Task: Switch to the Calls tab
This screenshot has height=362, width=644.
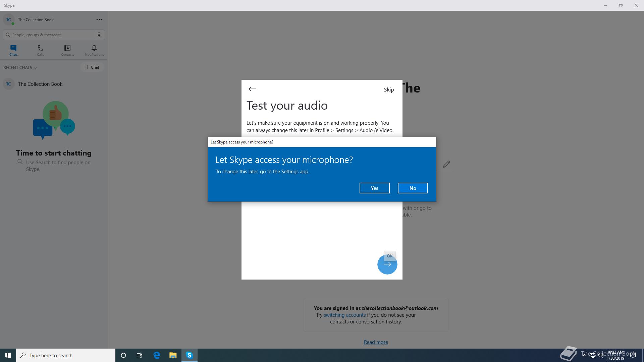Action: 40,50
